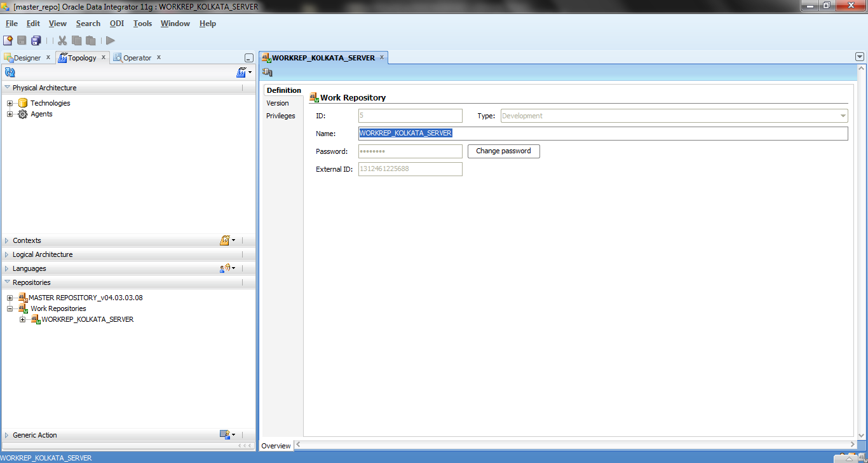Screen dimensions: 868x463
Task: Open the Topology menu dropdown icon
Action: pyautogui.click(x=244, y=73)
